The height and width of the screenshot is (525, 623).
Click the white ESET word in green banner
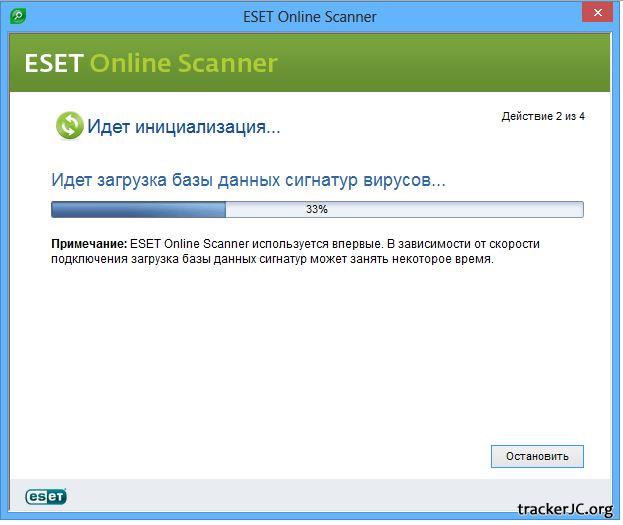coord(53,63)
